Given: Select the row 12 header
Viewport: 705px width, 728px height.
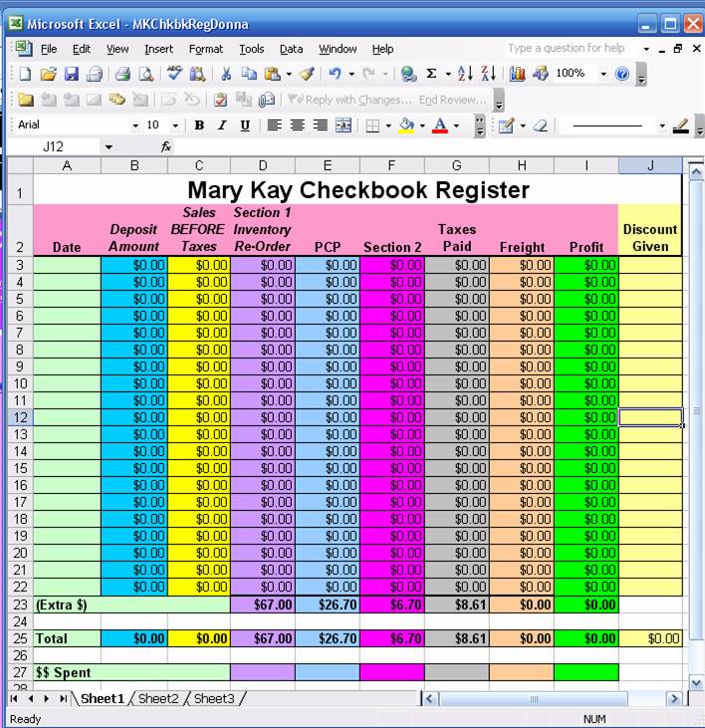Looking at the screenshot, I should [21, 417].
